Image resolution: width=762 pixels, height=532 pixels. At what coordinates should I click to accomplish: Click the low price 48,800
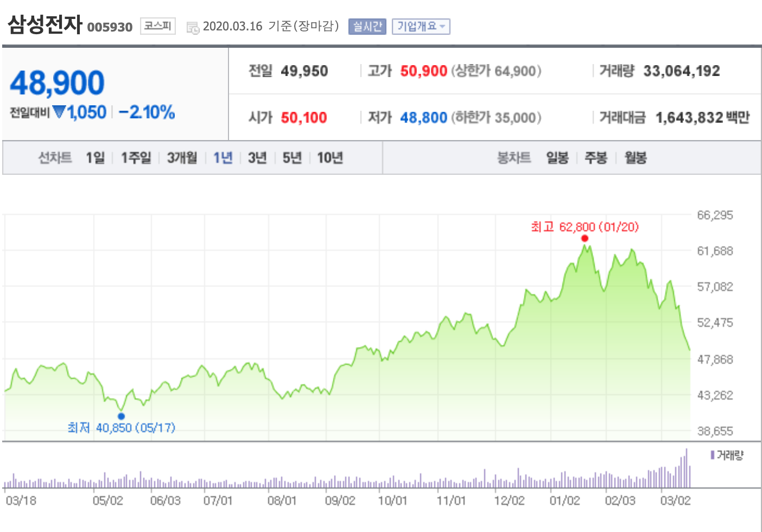424,118
